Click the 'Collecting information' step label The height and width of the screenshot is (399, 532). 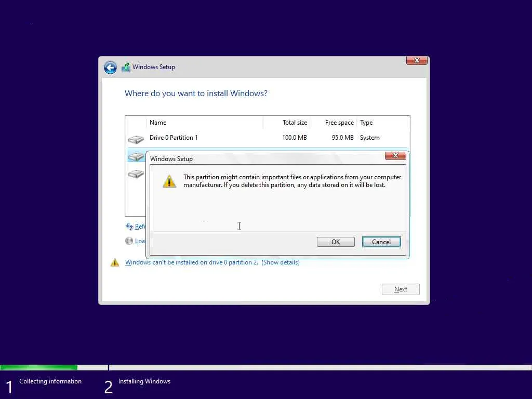[50, 381]
